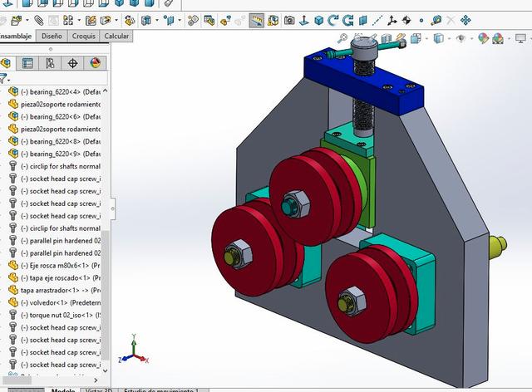
Task: Select the volvedor<1> component
Action: pyautogui.click(x=54, y=302)
